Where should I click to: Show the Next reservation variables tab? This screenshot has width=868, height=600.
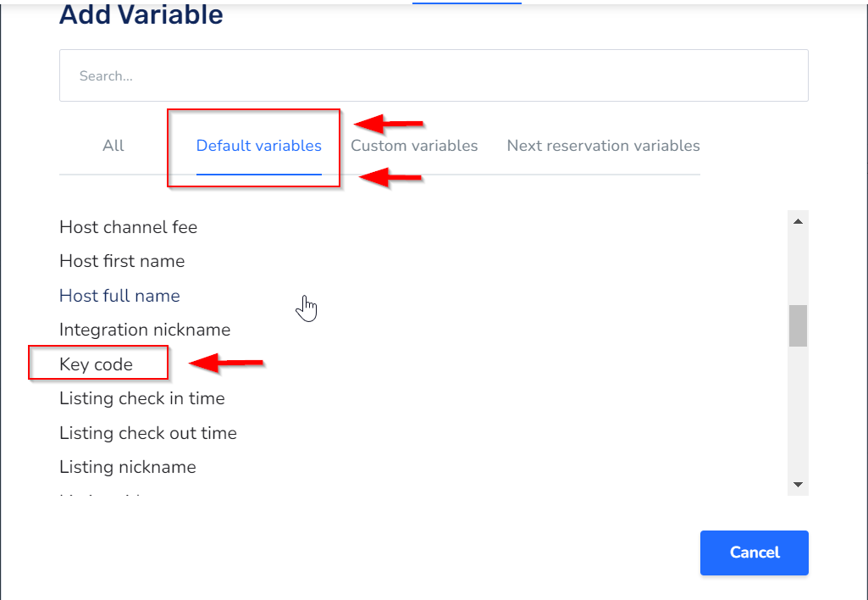click(x=603, y=146)
